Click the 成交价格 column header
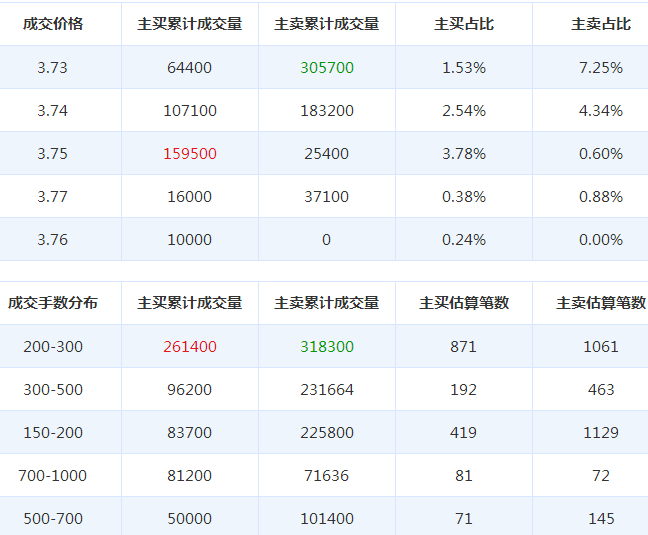This screenshot has height=535, width=648. tap(53, 24)
